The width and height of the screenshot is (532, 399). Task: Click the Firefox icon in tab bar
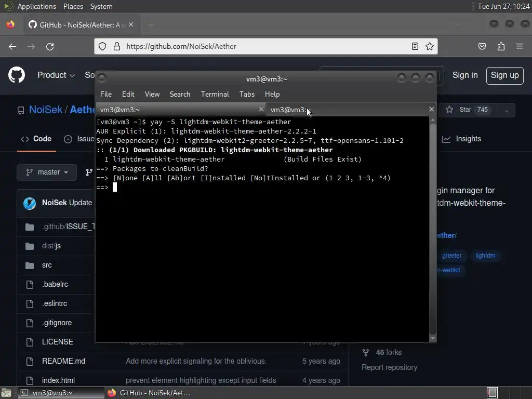tap(10, 25)
